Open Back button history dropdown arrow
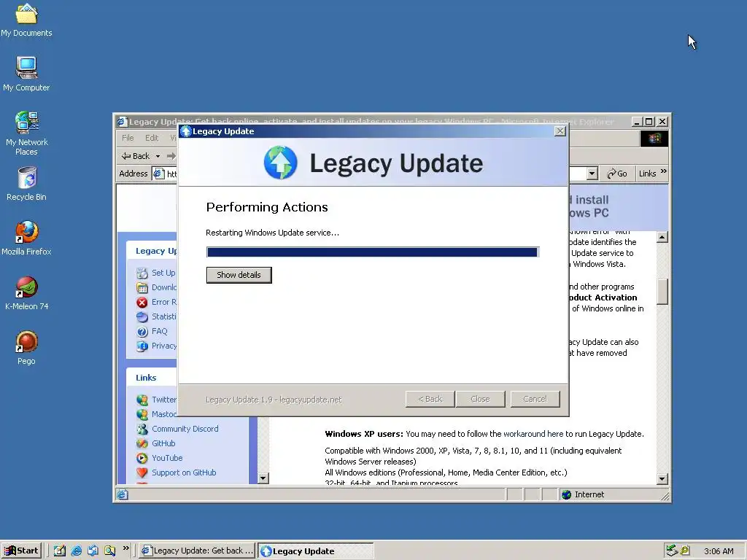Viewport: 747px width, 560px height. [x=158, y=156]
